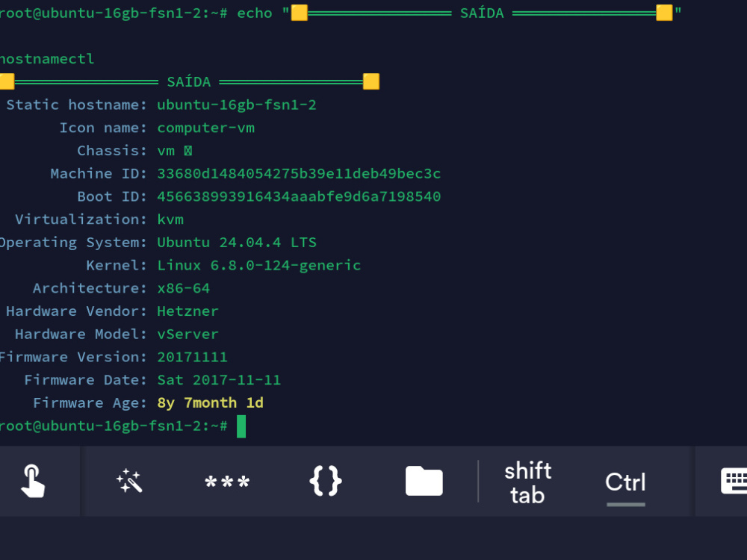This screenshot has width=747, height=560.
Task: Click the Virtualization value kvm
Action: [170, 220]
